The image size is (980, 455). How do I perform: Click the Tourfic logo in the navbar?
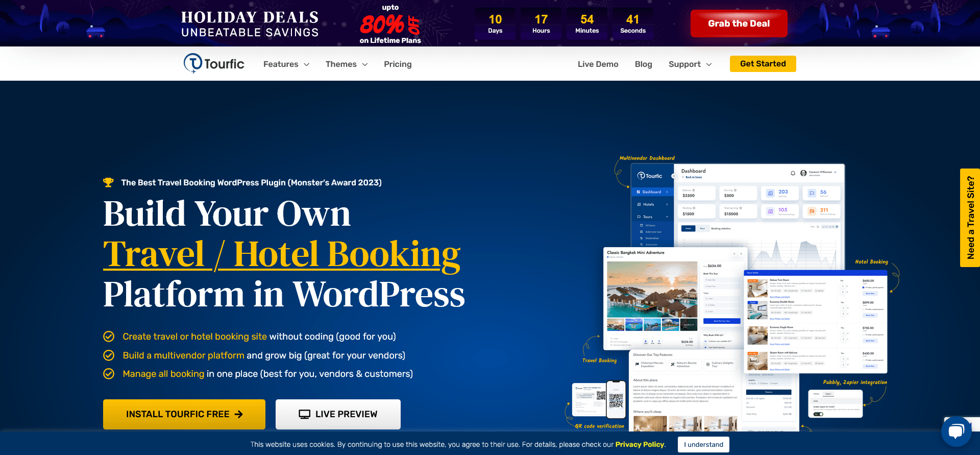(x=214, y=64)
